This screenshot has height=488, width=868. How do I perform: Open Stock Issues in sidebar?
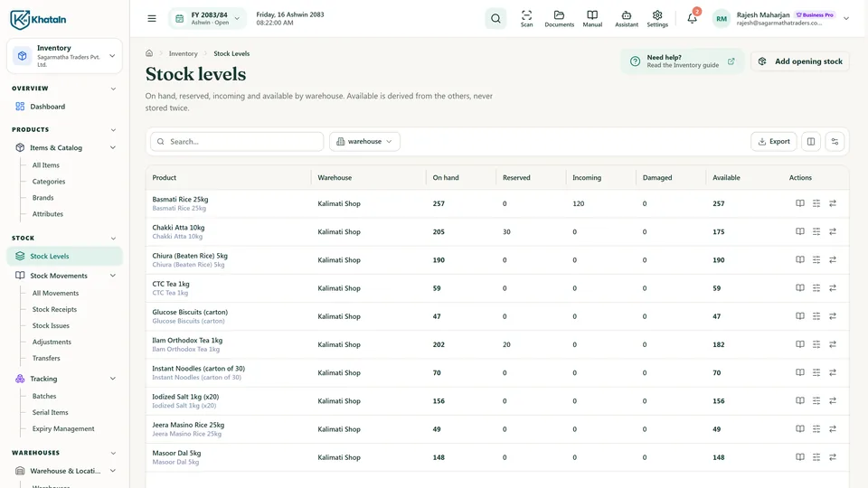pos(51,326)
